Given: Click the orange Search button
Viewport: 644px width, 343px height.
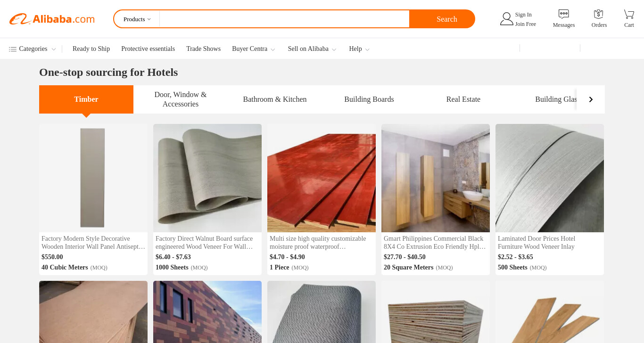Looking at the screenshot, I should pyautogui.click(x=442, y=19).
